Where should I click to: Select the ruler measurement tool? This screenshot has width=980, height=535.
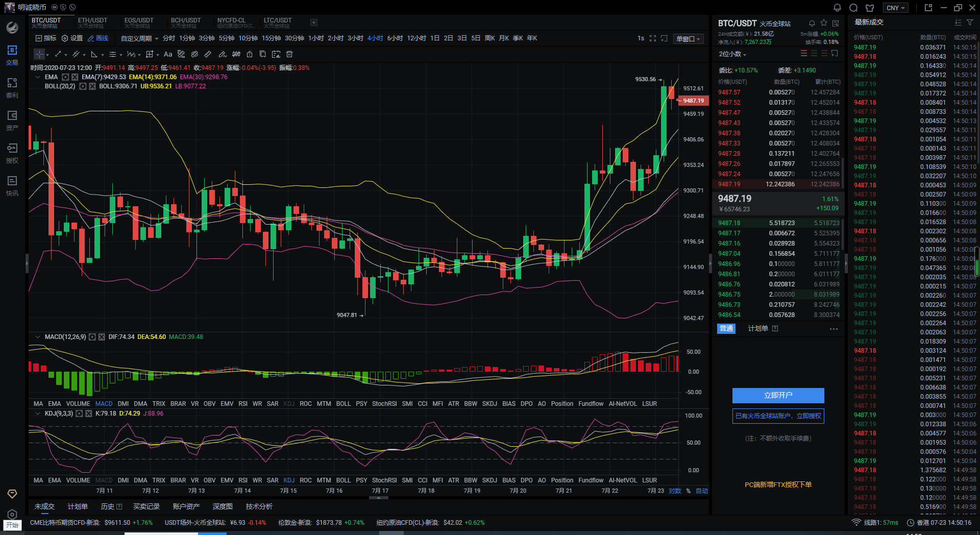tap(208, 54)
